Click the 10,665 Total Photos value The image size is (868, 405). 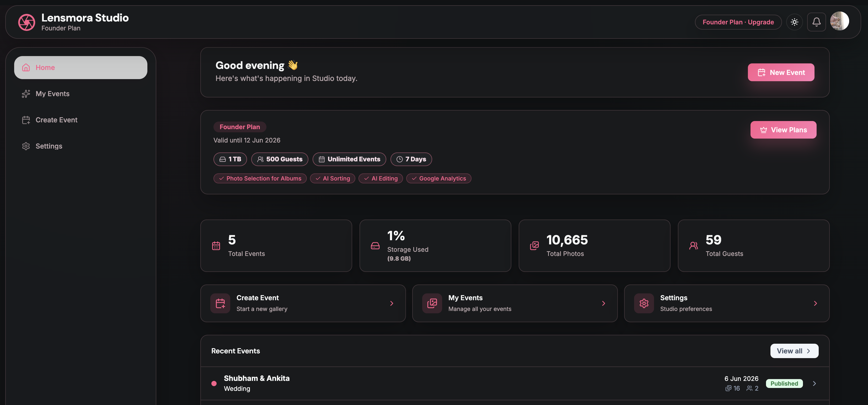click(x=567, y=240)
